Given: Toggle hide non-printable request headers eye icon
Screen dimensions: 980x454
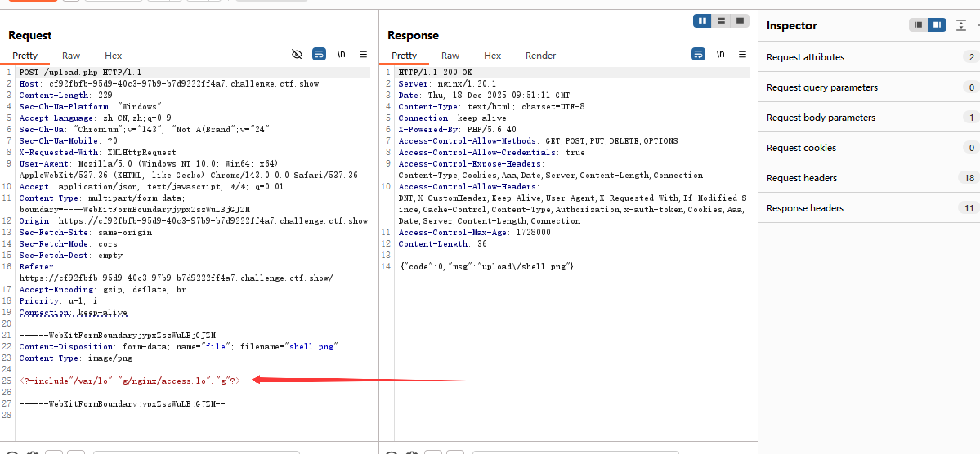Looking at the screenshot, I should [x=297, y=54].
